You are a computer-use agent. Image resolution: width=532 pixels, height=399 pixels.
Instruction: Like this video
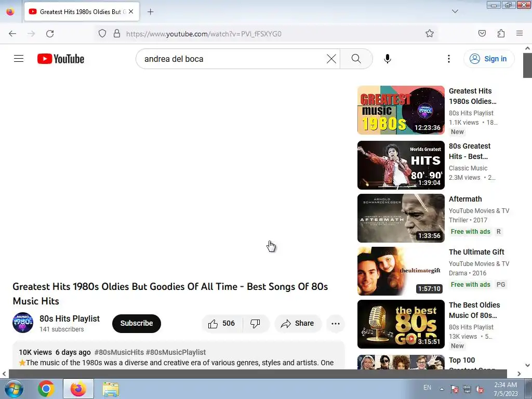(x=222, y=323)
